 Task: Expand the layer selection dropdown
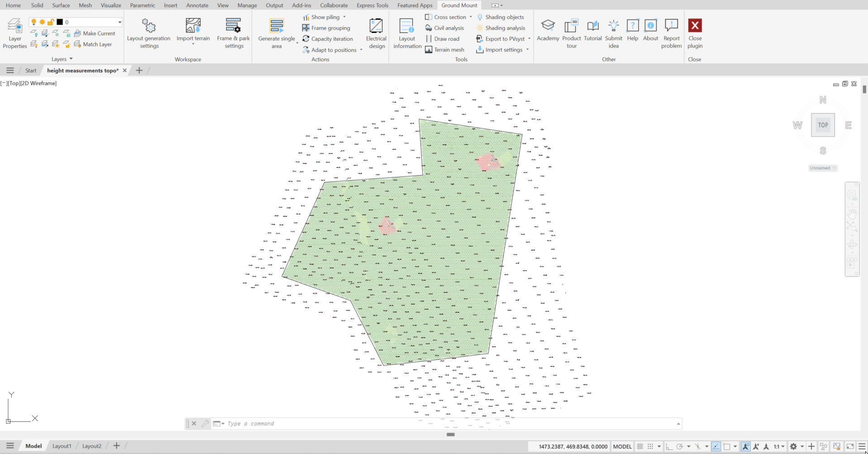(119, 22)
